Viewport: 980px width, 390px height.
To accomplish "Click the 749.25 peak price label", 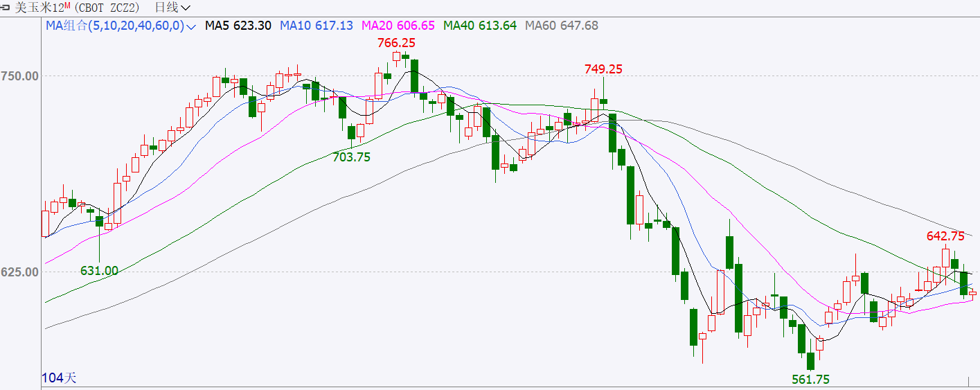I will [x=603, y=69].
